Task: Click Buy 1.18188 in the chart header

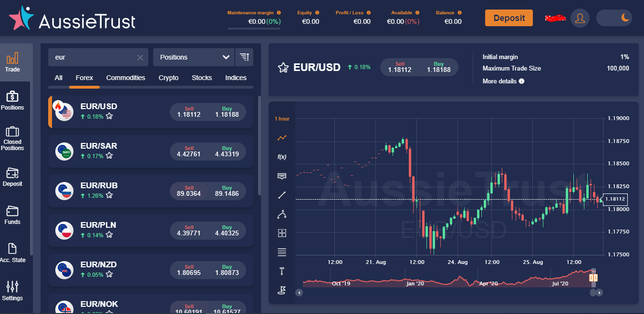Action: (439, 67)
